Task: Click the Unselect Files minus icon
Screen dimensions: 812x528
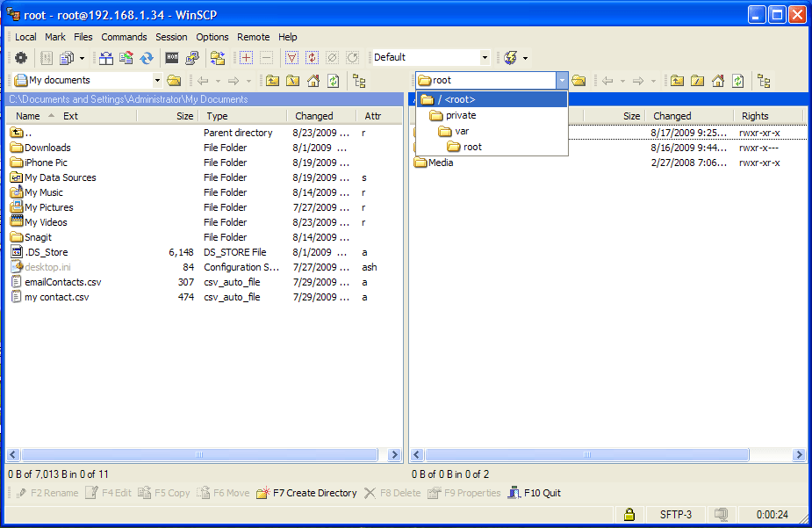Action: [x=266, y=57]
